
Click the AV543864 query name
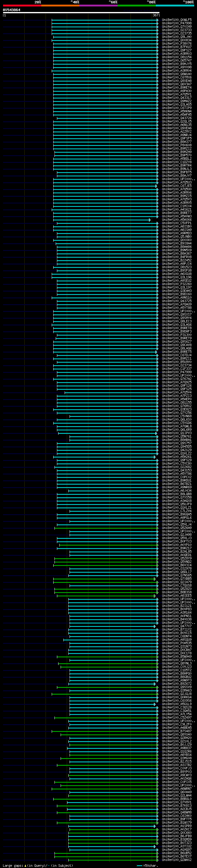pyautogui.click(x=11, y=10)
